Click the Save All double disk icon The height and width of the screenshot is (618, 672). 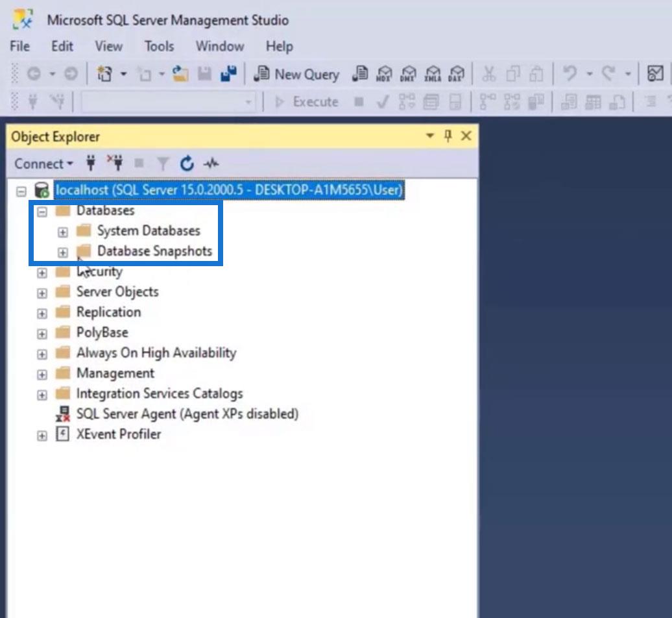[228, 74]
